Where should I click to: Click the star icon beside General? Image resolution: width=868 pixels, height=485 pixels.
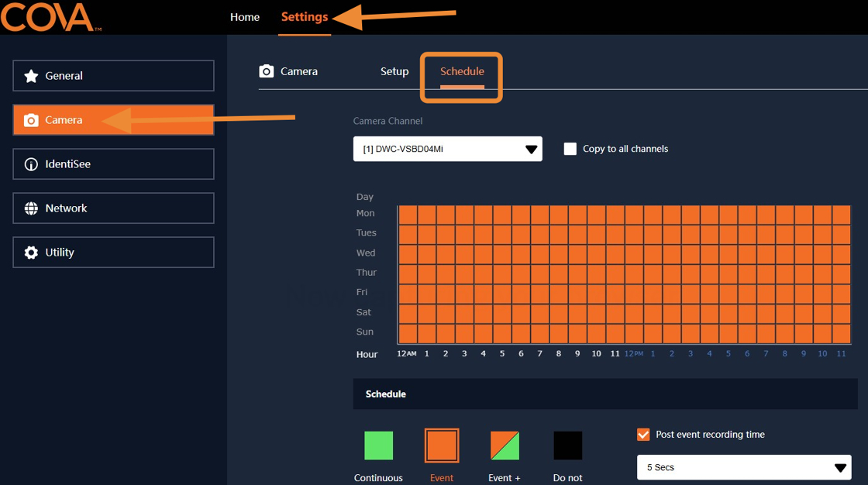pos(31,76)
